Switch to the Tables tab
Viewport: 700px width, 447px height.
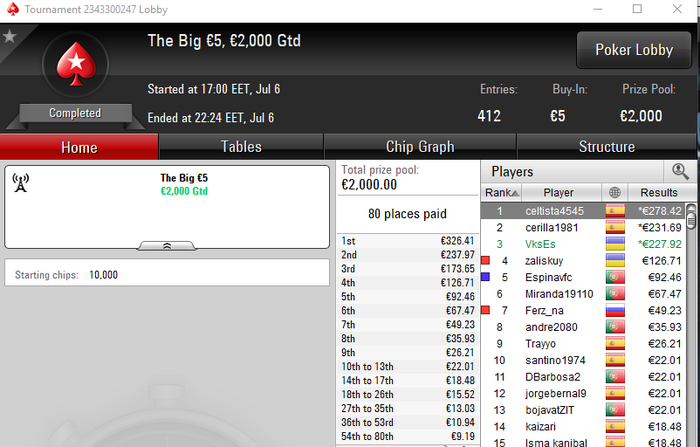[241, 146]
